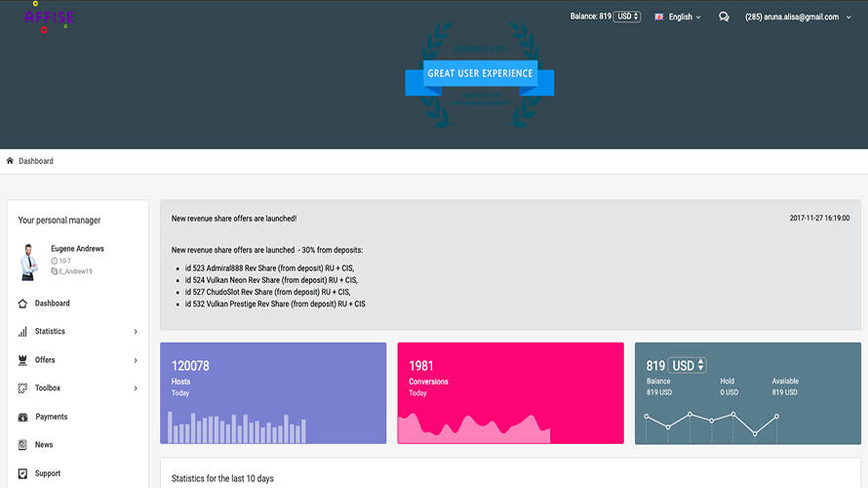
Task: Click the Affise logo
Action: pyautogui.click(x=50, y=18)
